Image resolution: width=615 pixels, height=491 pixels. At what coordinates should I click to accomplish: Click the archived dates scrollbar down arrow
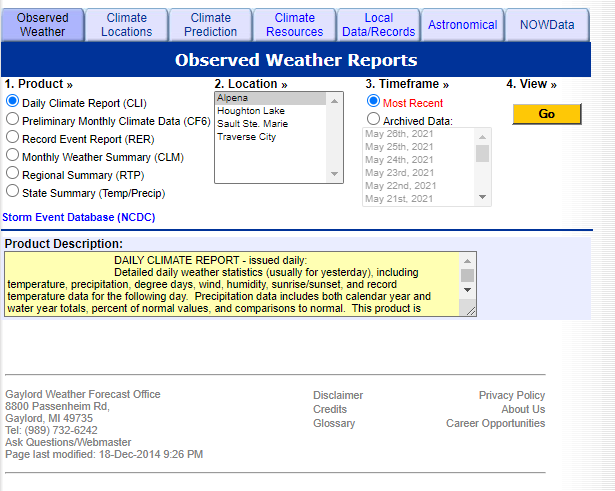pyautogui.click(x=483, y=198)
